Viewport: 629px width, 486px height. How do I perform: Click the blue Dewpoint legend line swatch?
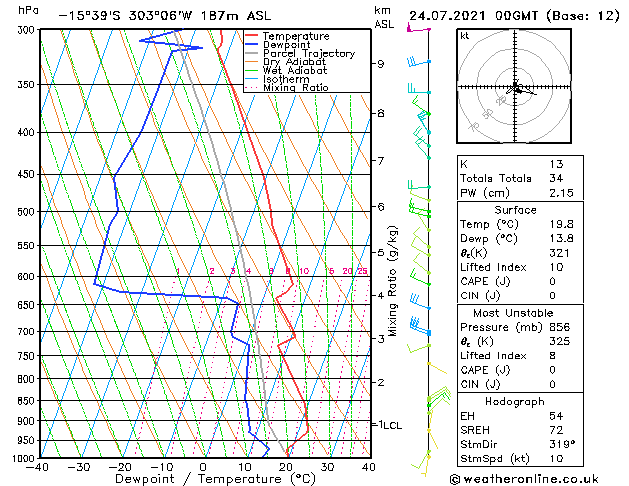[251, 45]
